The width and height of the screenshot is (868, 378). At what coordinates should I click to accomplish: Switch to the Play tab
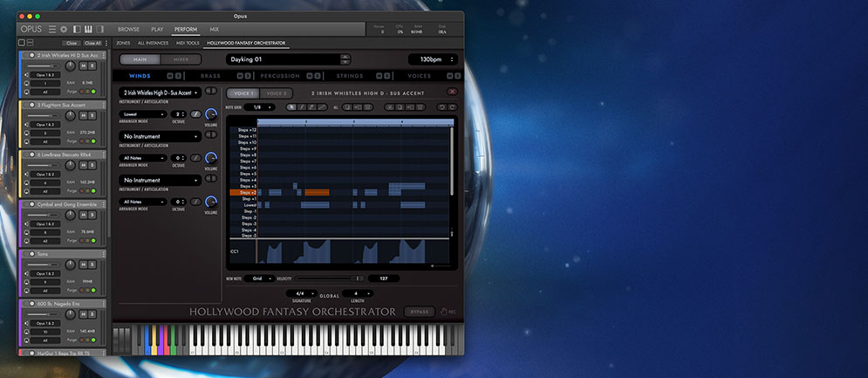(x=157, y=30)
